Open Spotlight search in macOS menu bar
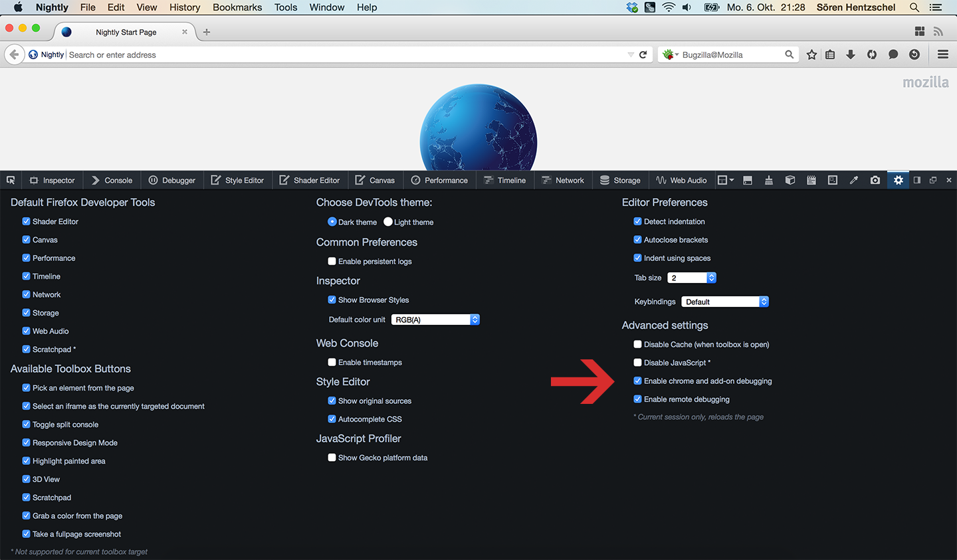The width and height of the screenshot is (957, 560). [x=914, y=7]
